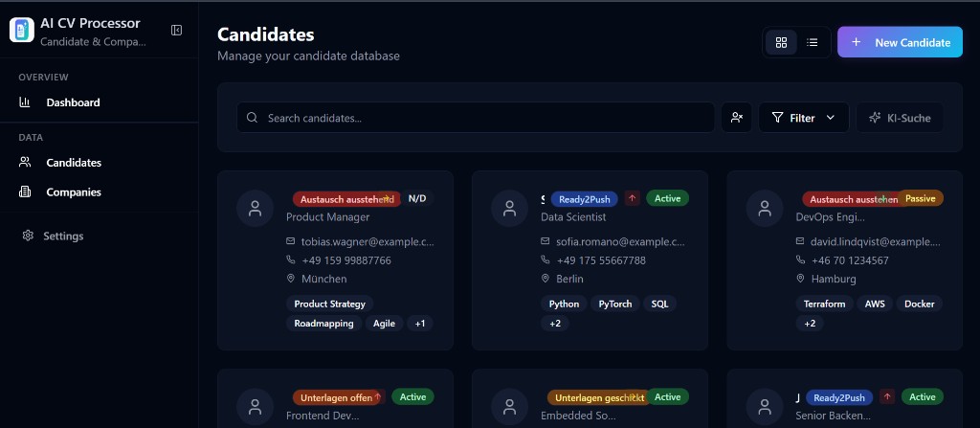The image size is (980, 428).
Task: Click avatar on david.lindqvist's card
Action: point(765,209)
